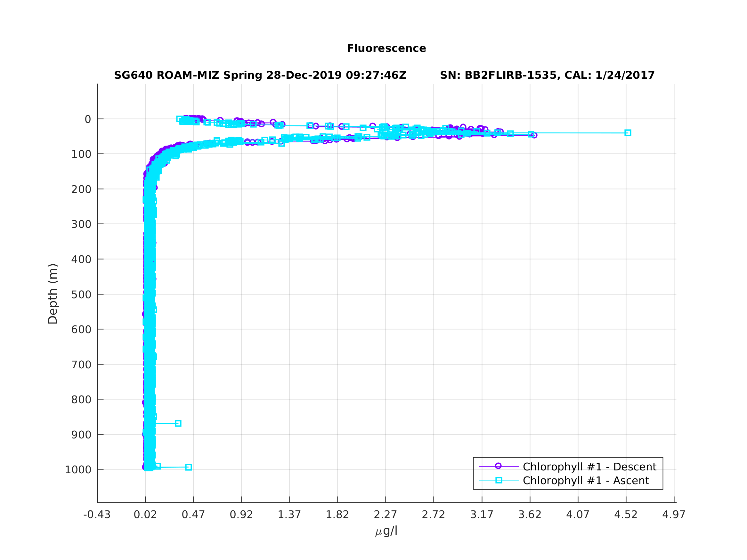Click the depth tick label '1000'
This screenshot has height=560, width=747.
pyautogui.click(x=78, y=470)
